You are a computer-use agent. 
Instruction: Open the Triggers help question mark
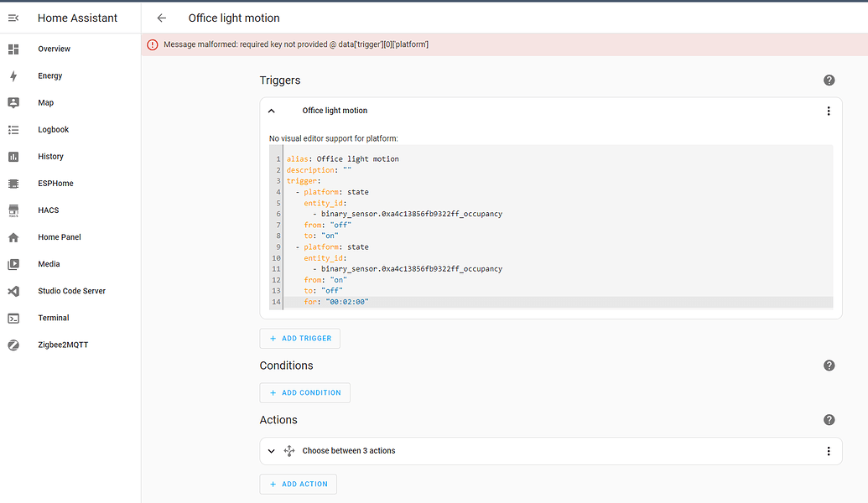point(829,80)
